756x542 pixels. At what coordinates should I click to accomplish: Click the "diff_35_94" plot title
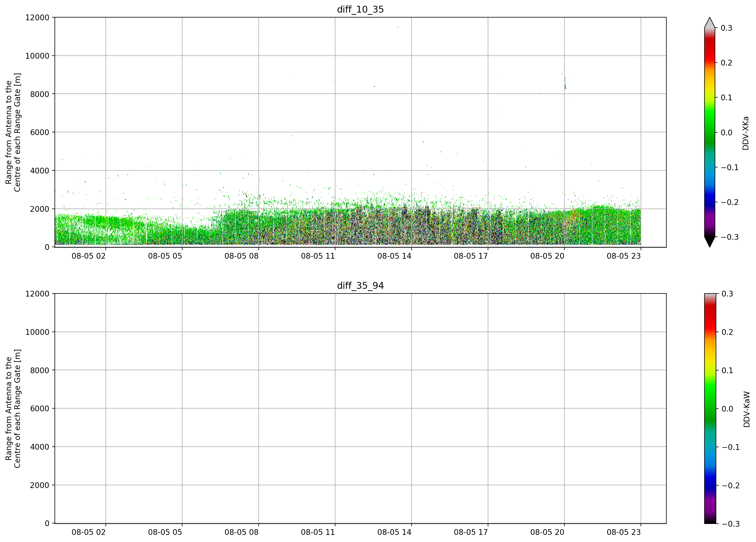pos(360,286)
